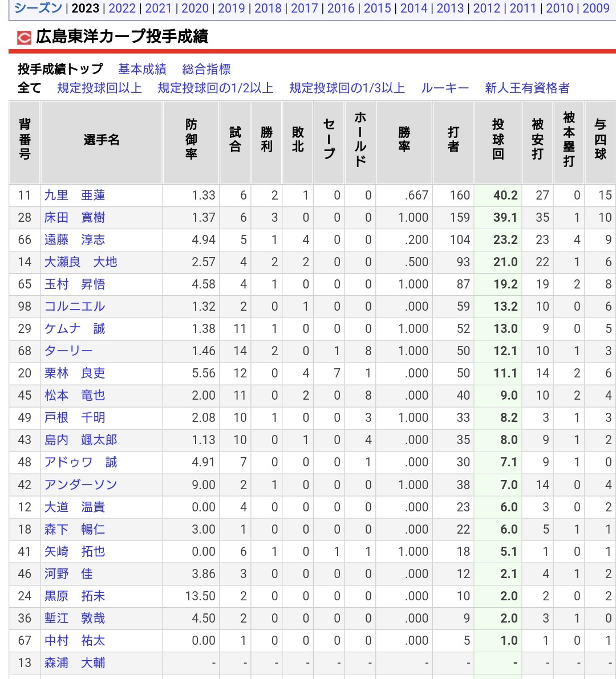Open player コルニエル

(x=75, y=306)
